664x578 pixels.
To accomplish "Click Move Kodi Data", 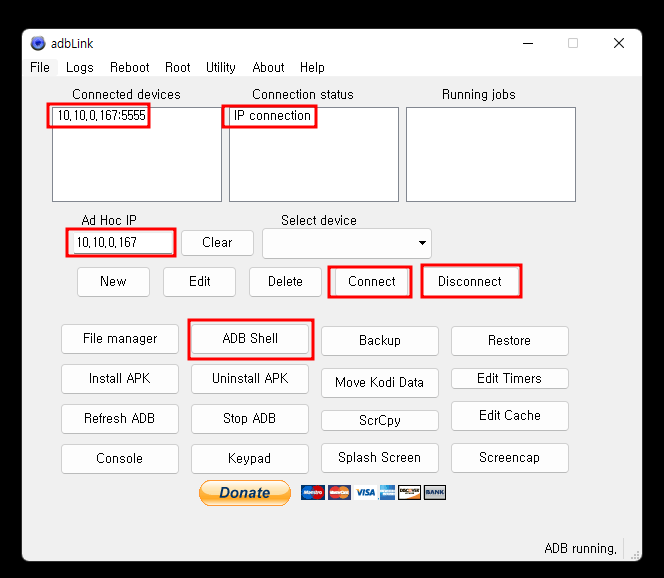I will [380, 383].
